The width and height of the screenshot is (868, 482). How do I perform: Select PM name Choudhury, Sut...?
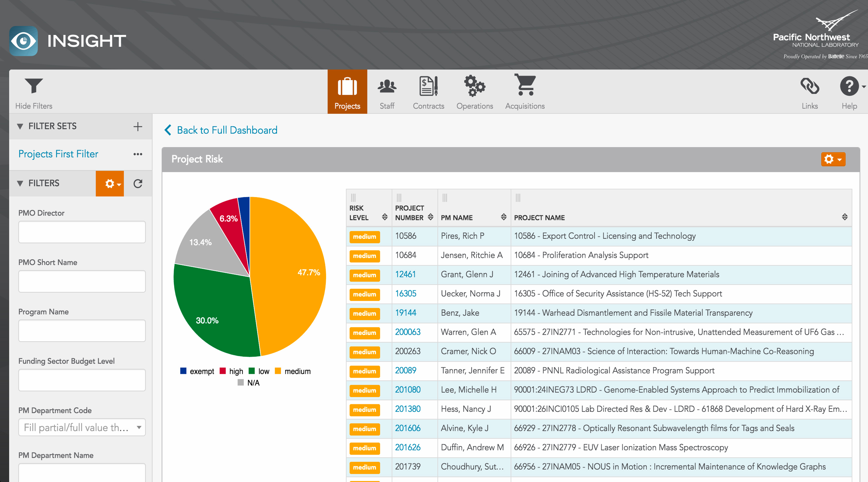(x=472, y=467)
